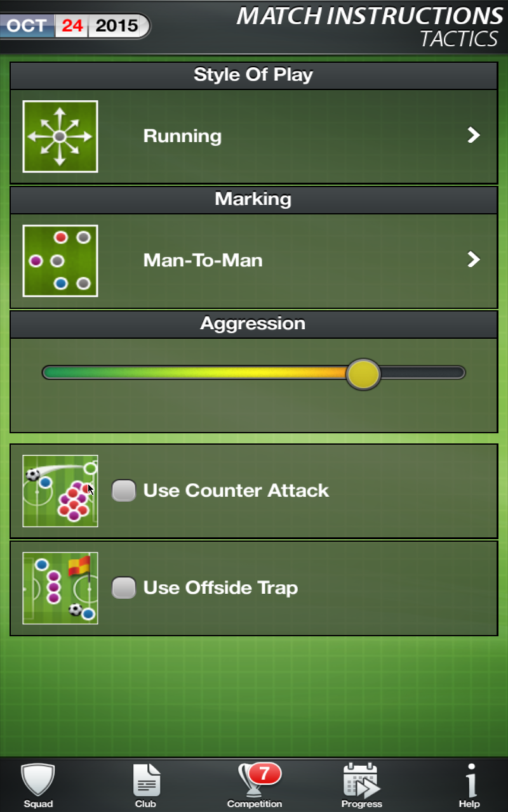This screenshot has height=812, width=508.
Task: Tap the offside trap flag thumbnail
Action: [x=60, y=588]
